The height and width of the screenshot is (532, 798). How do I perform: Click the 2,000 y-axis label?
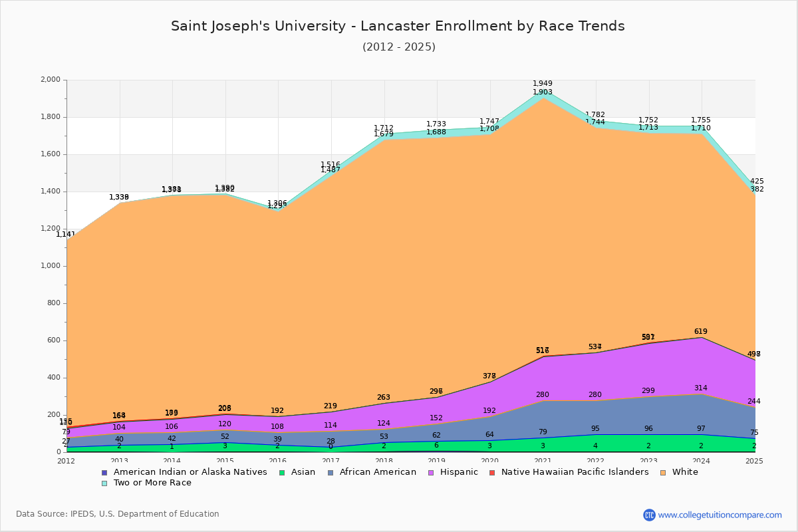point(50,80)
